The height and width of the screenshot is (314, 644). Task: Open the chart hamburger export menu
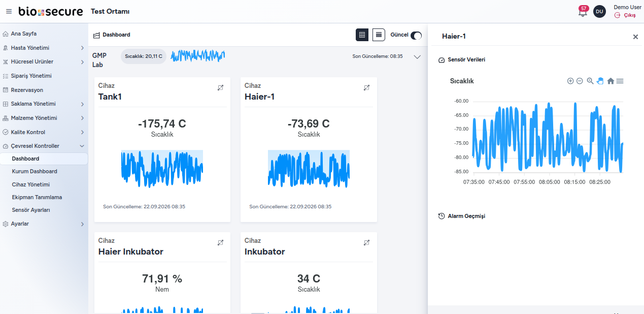620,81
